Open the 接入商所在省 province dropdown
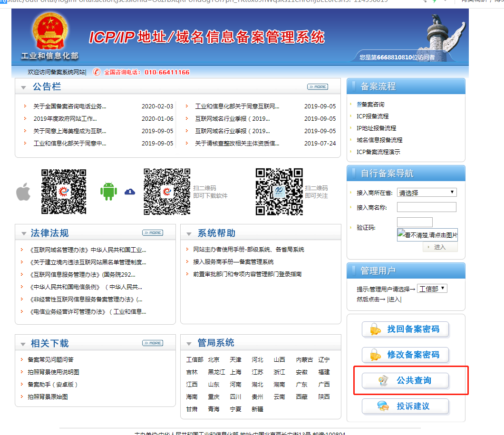Screen dimensions: 504x435 426,193
